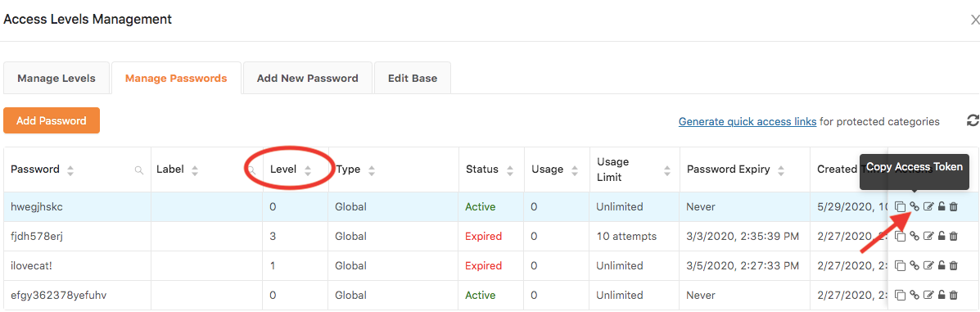The image size is (980, 312).
Task: Switch to the Edit Base tab
Action: point(413,78)
